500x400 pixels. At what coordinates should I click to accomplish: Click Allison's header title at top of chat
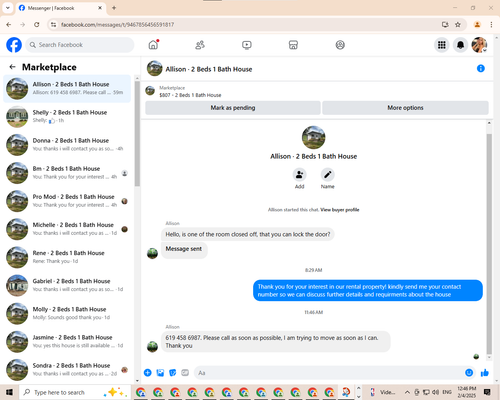point(209,69)
